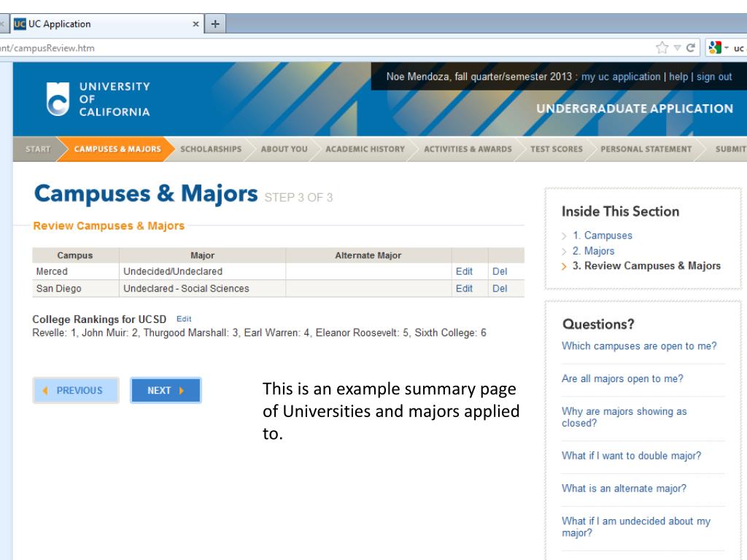Open the help link in header
Image resolution: width=747 pixels, height=560 pixels.
678,77
